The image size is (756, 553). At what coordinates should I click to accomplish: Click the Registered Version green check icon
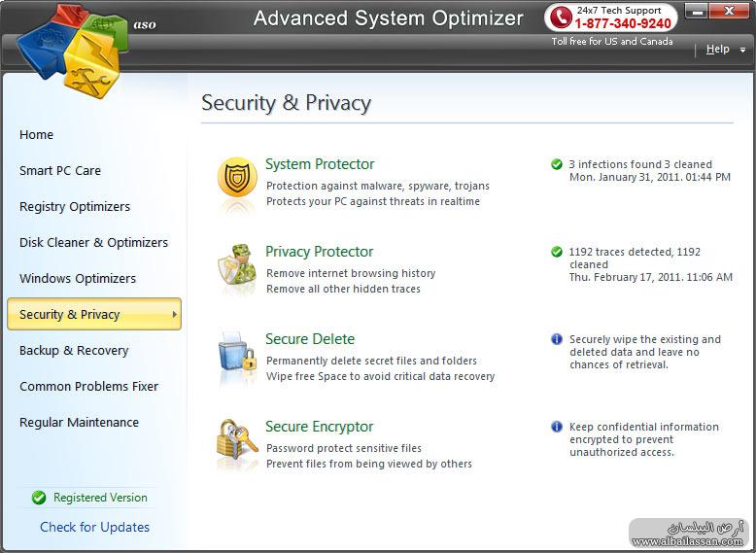pos(39,497)
